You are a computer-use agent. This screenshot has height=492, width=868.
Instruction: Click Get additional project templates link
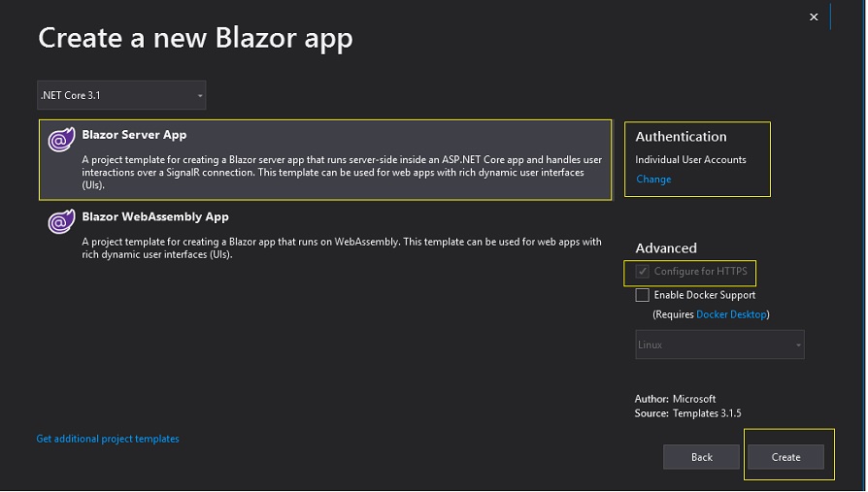click(x=108, y=439)
